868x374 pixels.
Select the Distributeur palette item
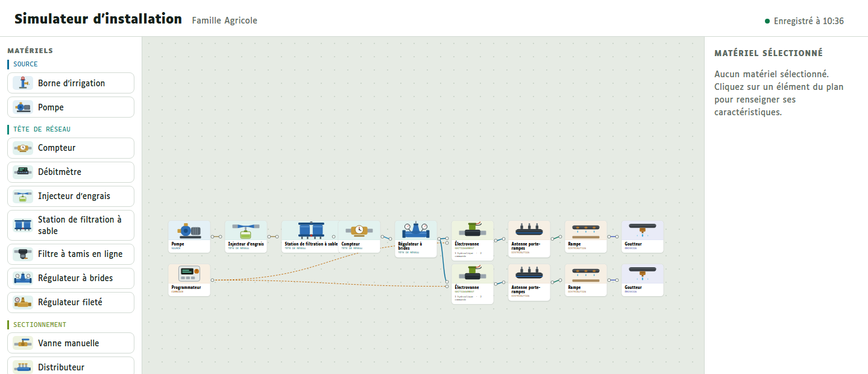(x=71, y=367)
